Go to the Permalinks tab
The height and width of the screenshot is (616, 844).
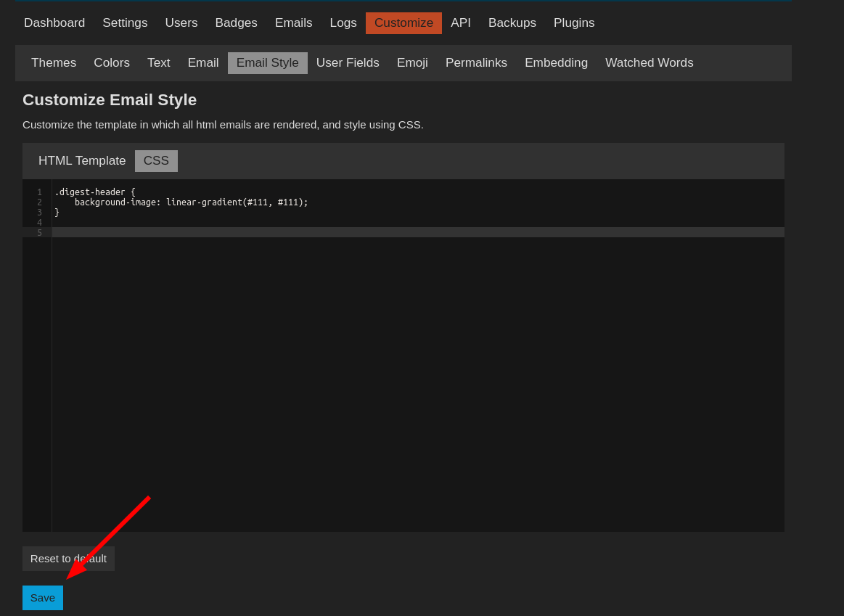point(476,63)
